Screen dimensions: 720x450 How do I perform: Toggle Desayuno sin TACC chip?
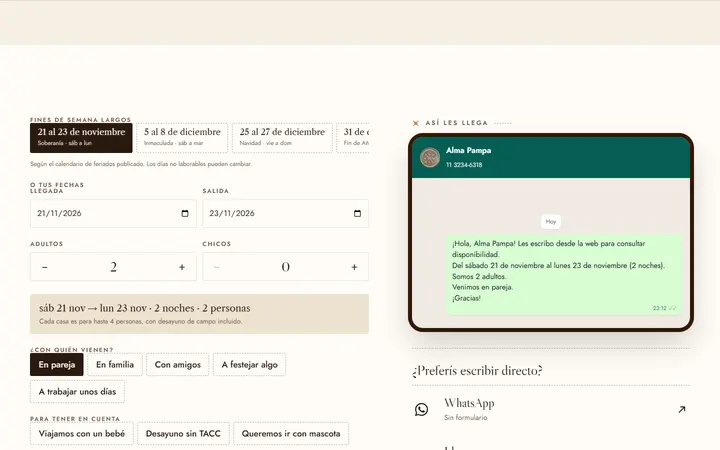(x=183, y=433)
